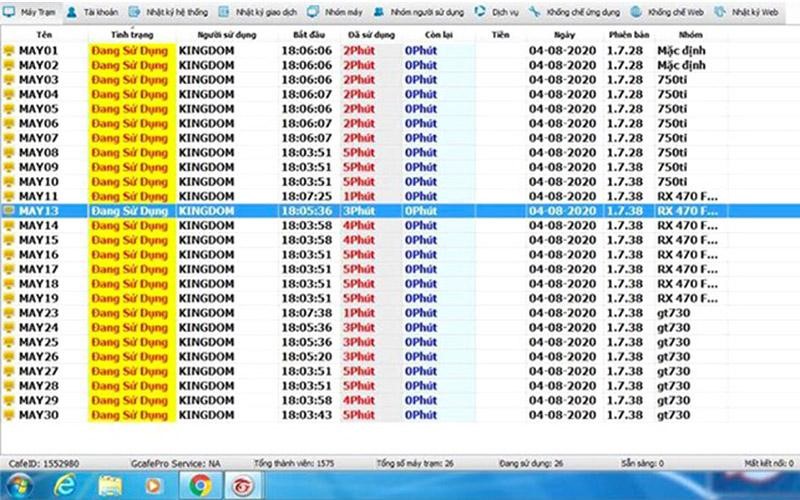Select the MAY30 machine name
The width and height of the screenshot is (800, 500).
coord(39,415)
